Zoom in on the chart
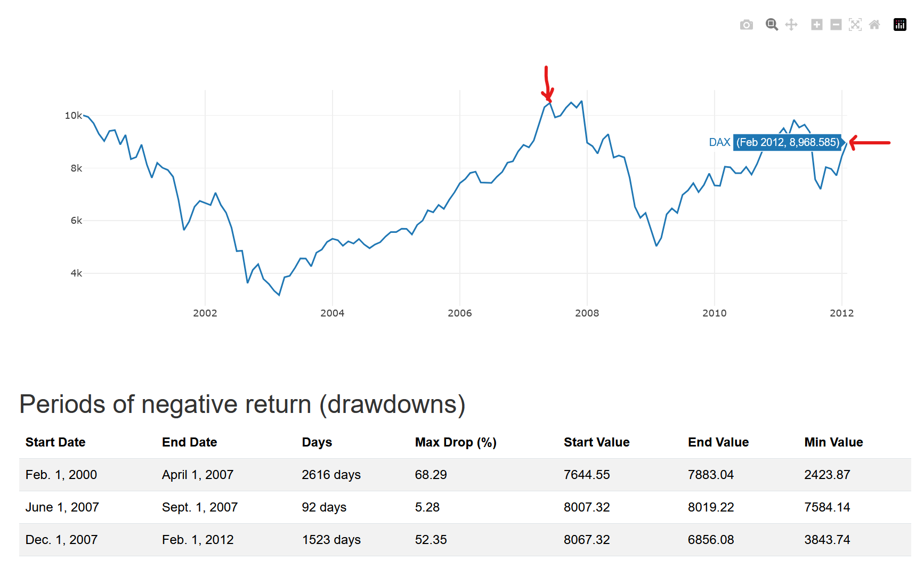Screen dimensions: 924x568 click(x=816, y=25)
